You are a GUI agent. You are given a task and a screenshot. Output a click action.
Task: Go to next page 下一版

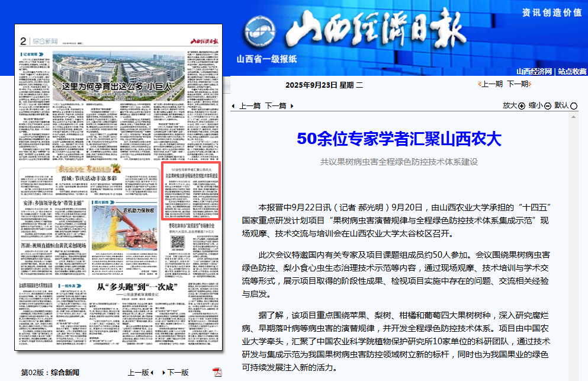176,373
